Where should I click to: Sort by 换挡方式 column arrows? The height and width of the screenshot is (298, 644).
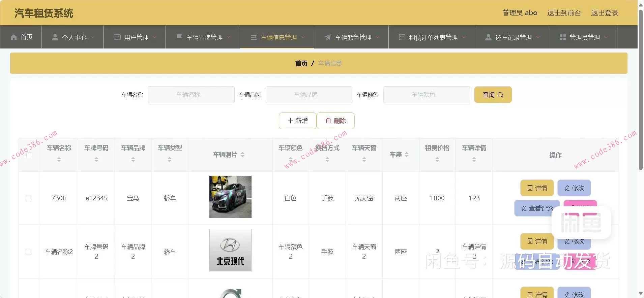coord(327,159)
